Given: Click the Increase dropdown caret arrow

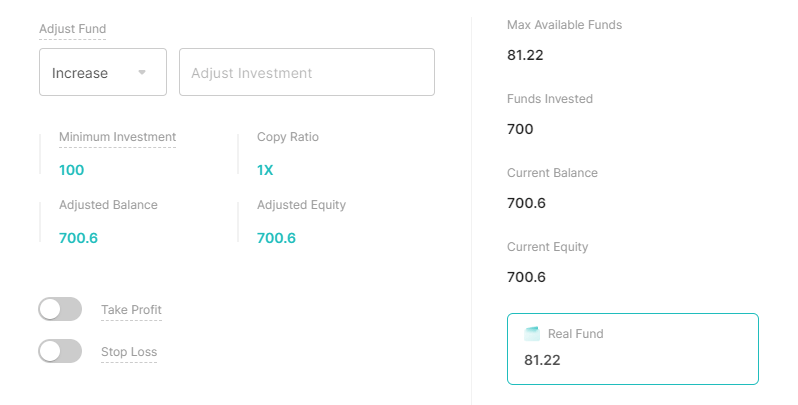Looking at the screenshot, I should (142, 72).
